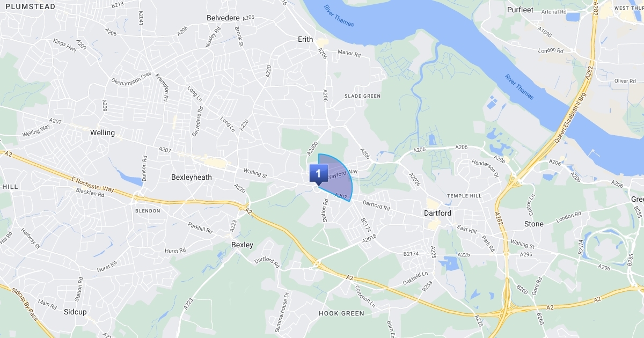Click the Blendon area label
644x338 pixels.
pos(148,211)
